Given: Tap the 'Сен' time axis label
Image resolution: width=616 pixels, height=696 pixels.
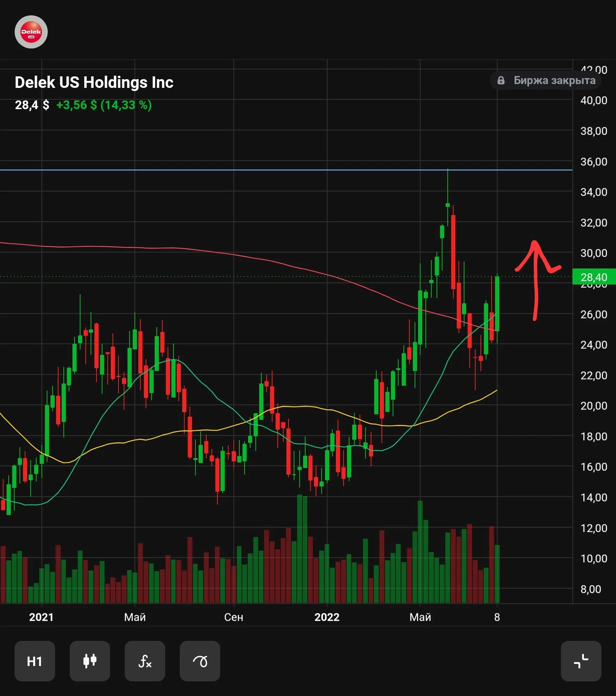Looking at the screenshot, I should (233, 617).
